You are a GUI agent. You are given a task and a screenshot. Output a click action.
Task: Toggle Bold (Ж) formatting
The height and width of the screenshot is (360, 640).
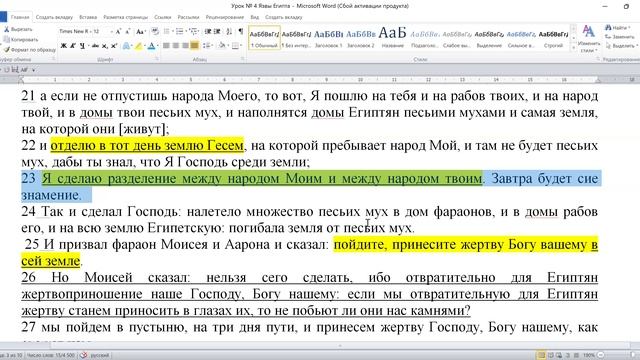(x=63, y=46)
